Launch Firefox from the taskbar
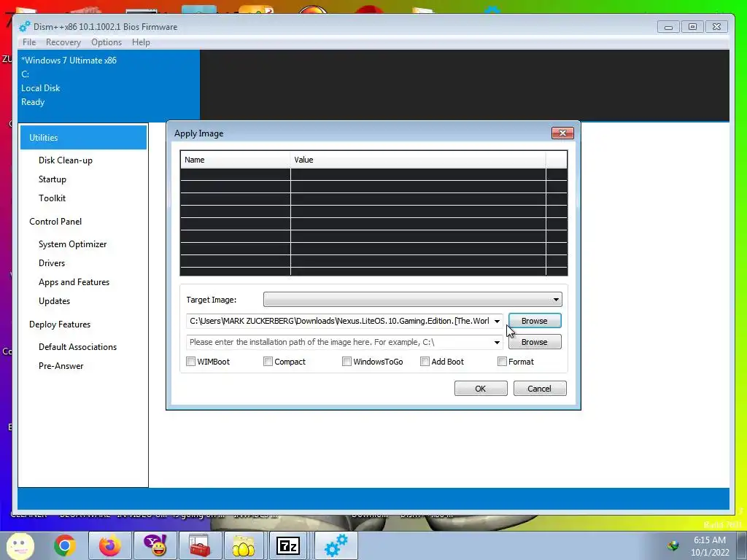The height and width of the screenshot is (560, 747). coord(109,545)
